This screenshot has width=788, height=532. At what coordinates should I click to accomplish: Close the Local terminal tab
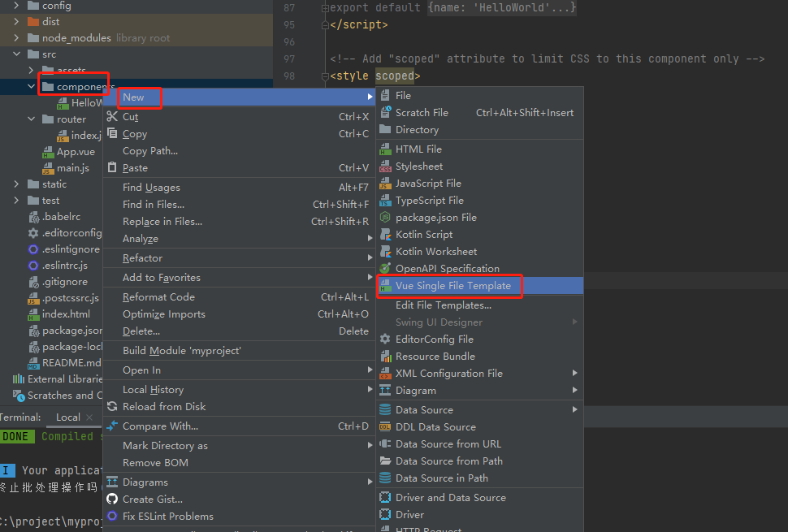[x=89, y=417]
